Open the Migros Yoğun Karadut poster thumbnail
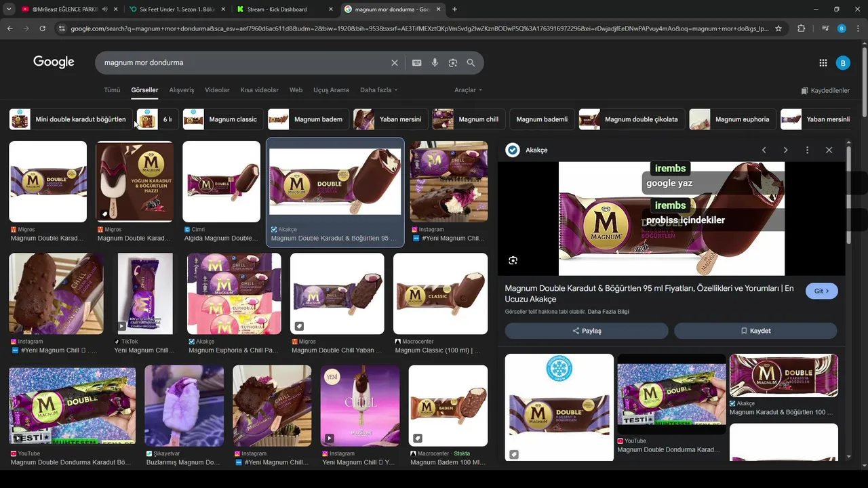Image resolution: width=868 pixels, height=488 pixels. point(134,182)
